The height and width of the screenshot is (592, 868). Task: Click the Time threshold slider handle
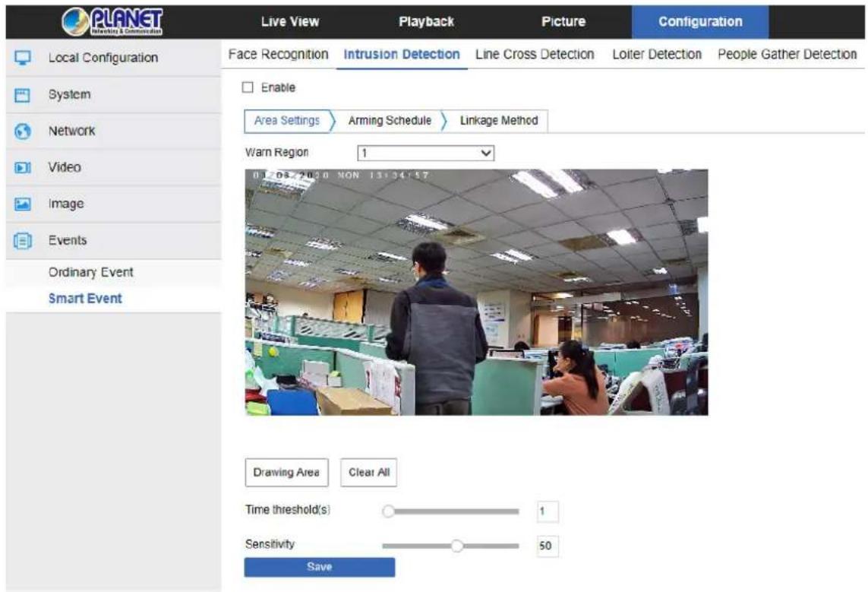(x=389, y=511)
